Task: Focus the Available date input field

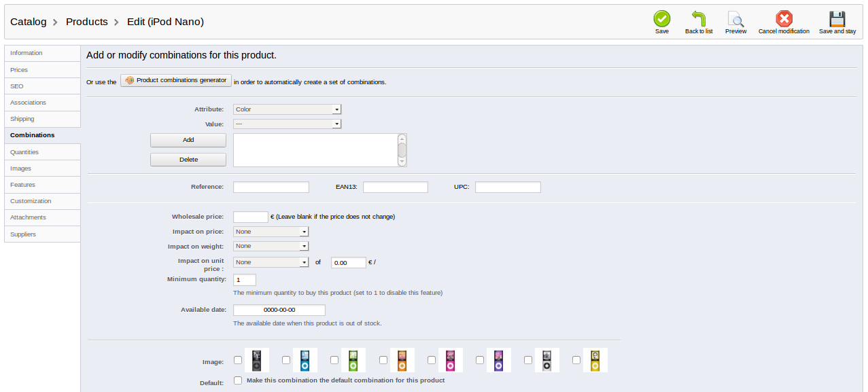Action: pos(279,310)
